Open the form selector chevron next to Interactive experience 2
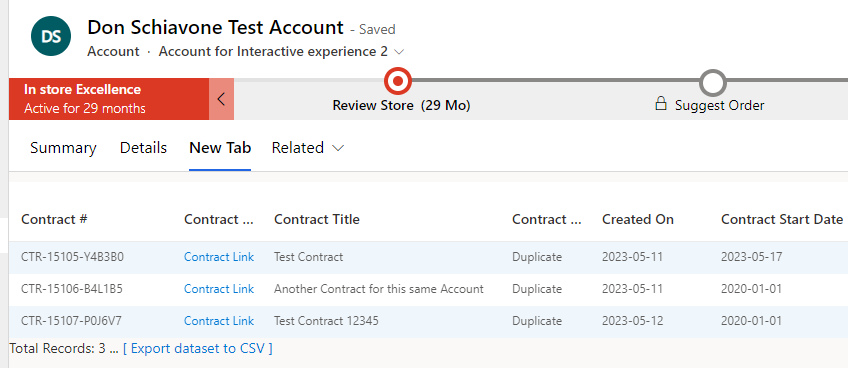This screenshot has height=368, width=848. 399,52
